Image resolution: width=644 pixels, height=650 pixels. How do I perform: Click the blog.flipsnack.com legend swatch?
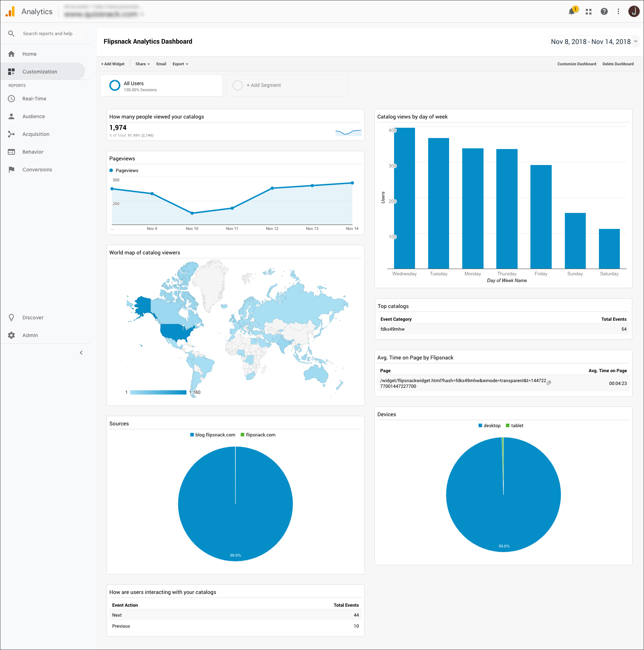point(192,435)
